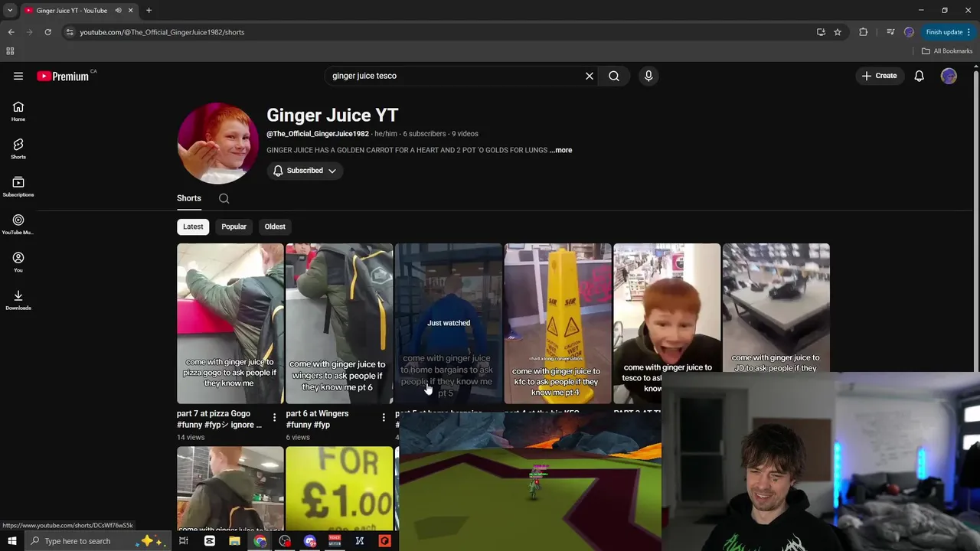Screen dimensions: 980x551
Task: Click the magnifier search button
Action: [614, 76]
